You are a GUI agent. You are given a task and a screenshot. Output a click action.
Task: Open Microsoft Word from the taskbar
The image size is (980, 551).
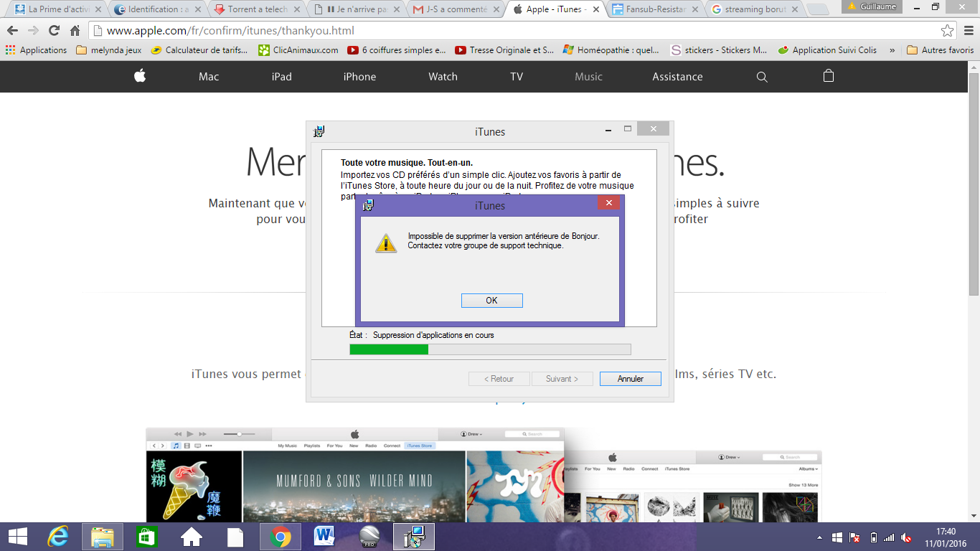[x=324, y=537]
